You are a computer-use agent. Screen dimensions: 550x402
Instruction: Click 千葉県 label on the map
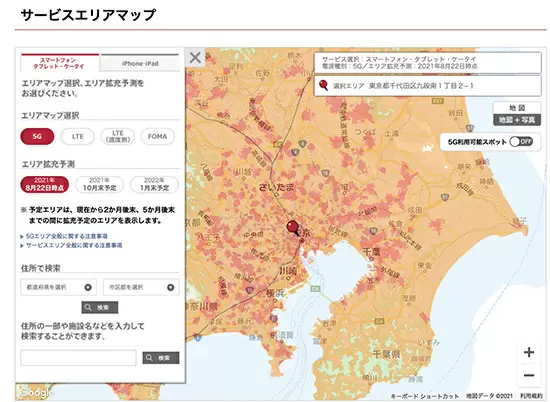pos(386,354)
